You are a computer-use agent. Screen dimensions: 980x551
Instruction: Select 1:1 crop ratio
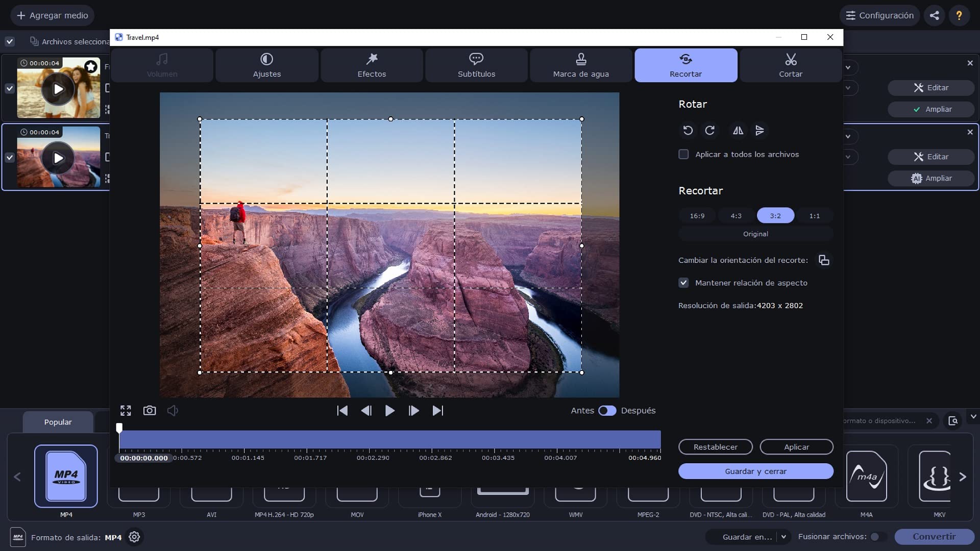815,216
